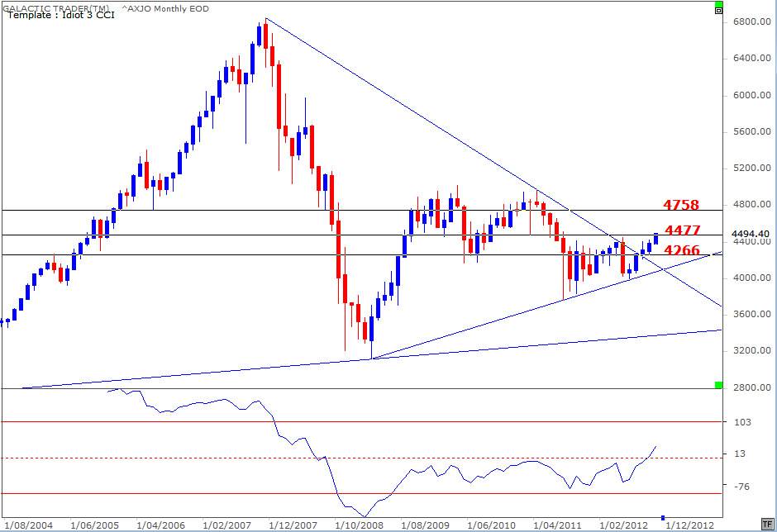Click the 6800.00 price axis label

pyautogui.click(x=751, y=21)
